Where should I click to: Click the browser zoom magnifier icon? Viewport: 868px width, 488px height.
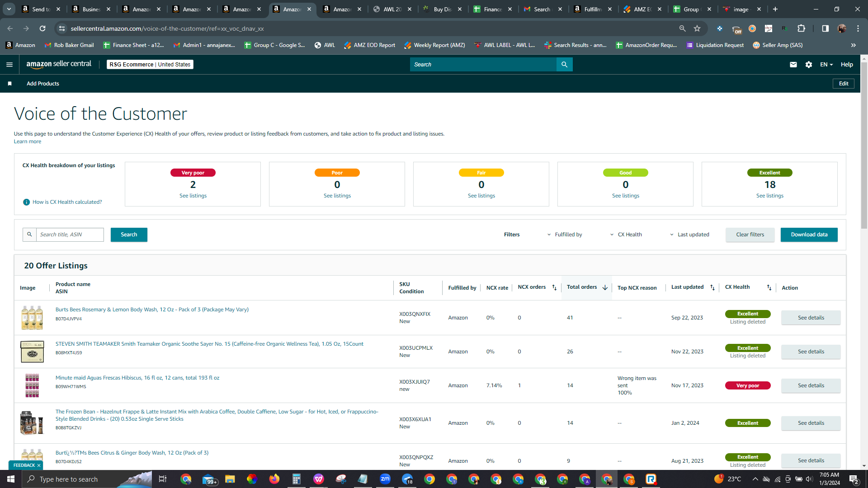click(682, 28)
